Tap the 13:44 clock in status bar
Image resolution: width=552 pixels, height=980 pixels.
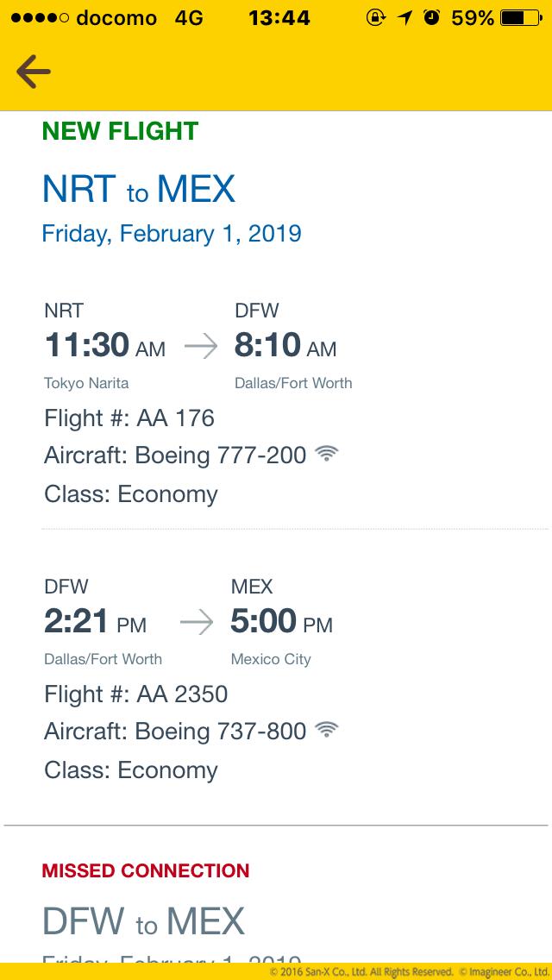[x=279, y=17]
